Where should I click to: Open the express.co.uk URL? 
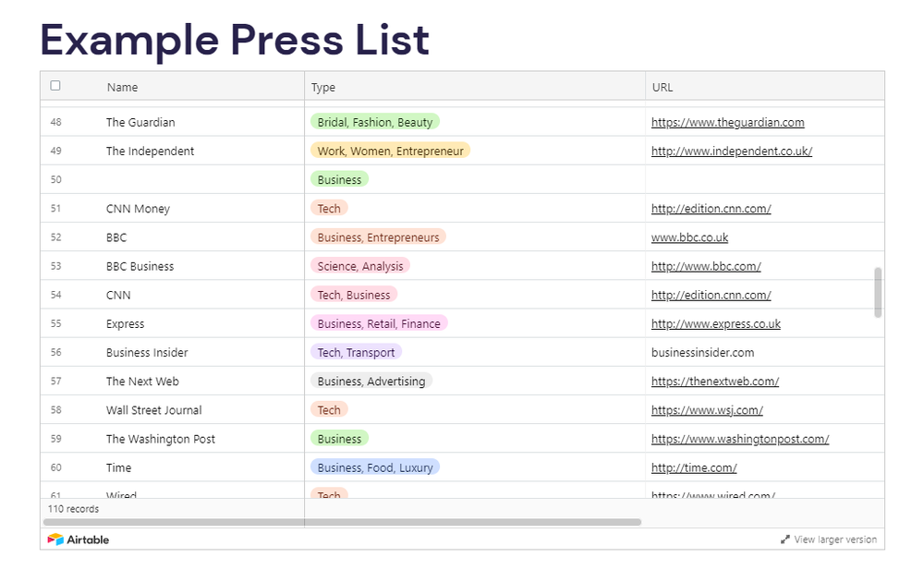(716, 324)
